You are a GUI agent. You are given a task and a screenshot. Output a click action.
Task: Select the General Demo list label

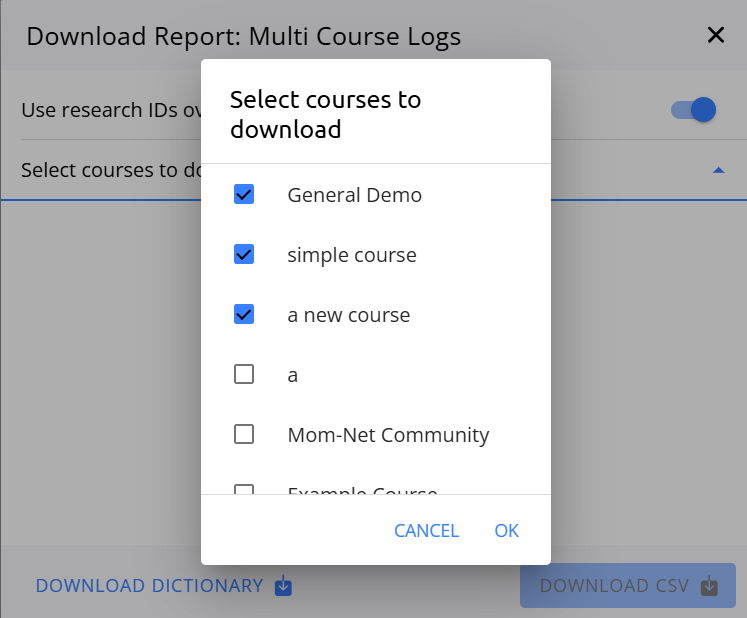(354, 195)
